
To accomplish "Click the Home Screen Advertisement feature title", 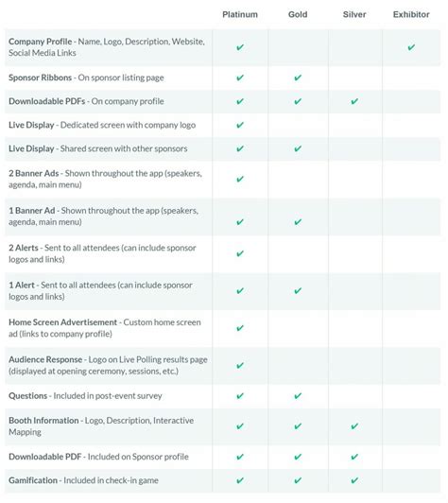I will pyautogui.click(x=63, y=322).
